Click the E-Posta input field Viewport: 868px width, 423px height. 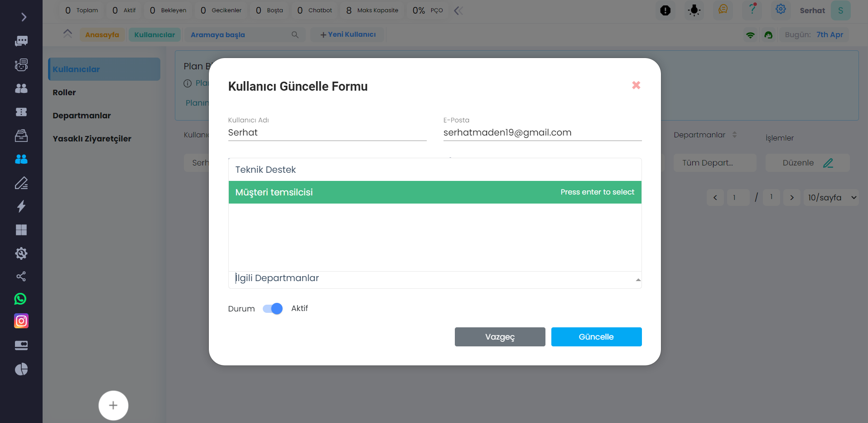(542, 132)
